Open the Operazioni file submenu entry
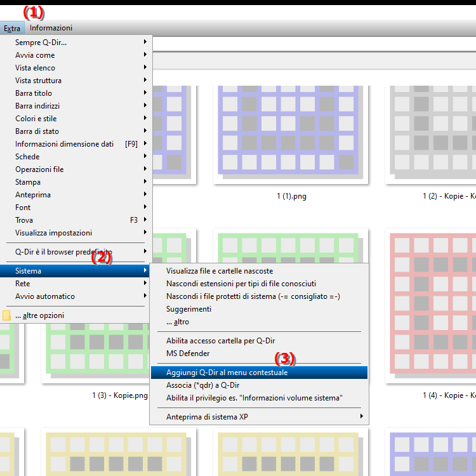 coord(76,169)
